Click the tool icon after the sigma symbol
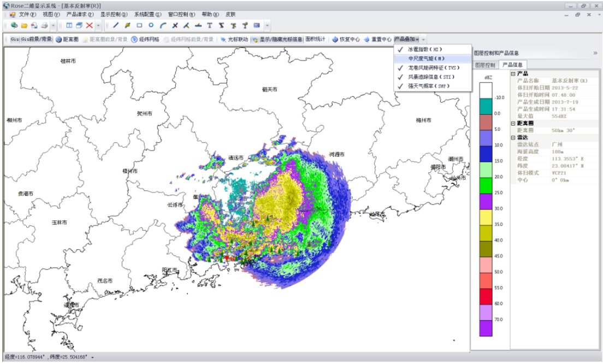The height and width of the screenshot is (364, 603). [x=233, y=25]
